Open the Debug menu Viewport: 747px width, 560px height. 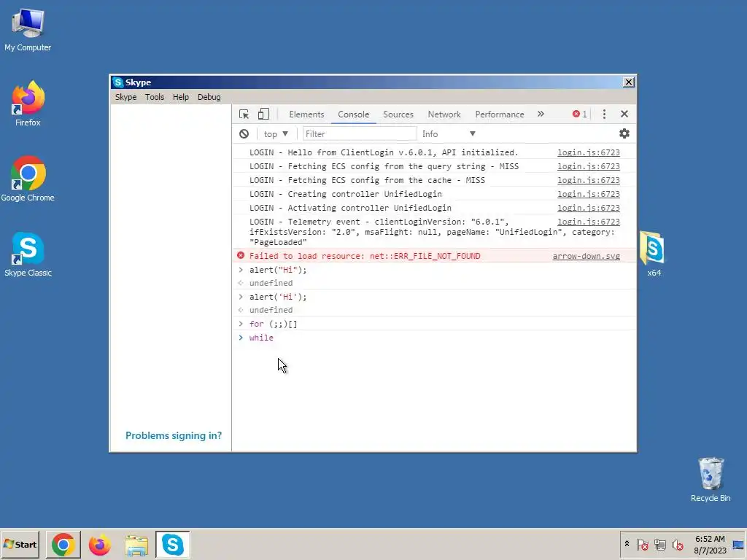[209, 97]
